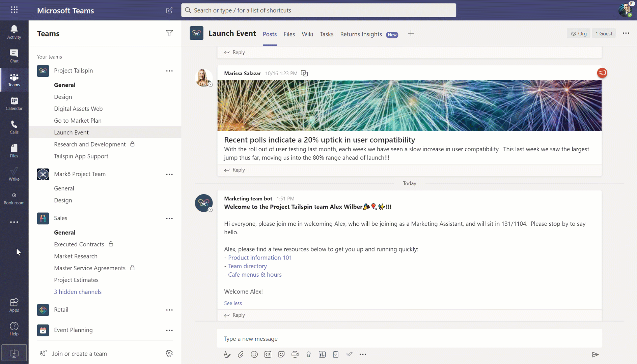The image size is (637, 364).
Task: Open the Calls panel
Action: coord(14,127)
